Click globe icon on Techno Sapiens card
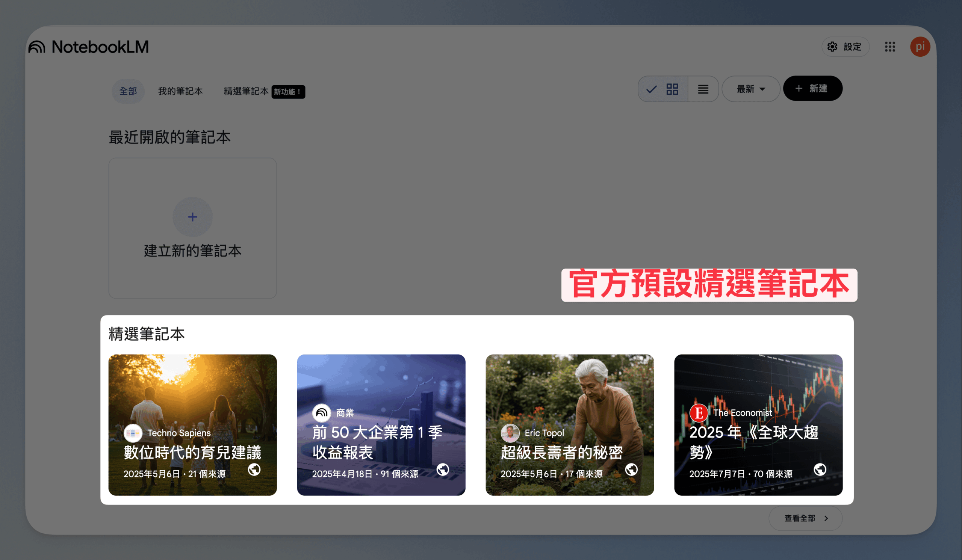Image resolution: width=962 pixels, height=560 pixels. tap(254, 469)
